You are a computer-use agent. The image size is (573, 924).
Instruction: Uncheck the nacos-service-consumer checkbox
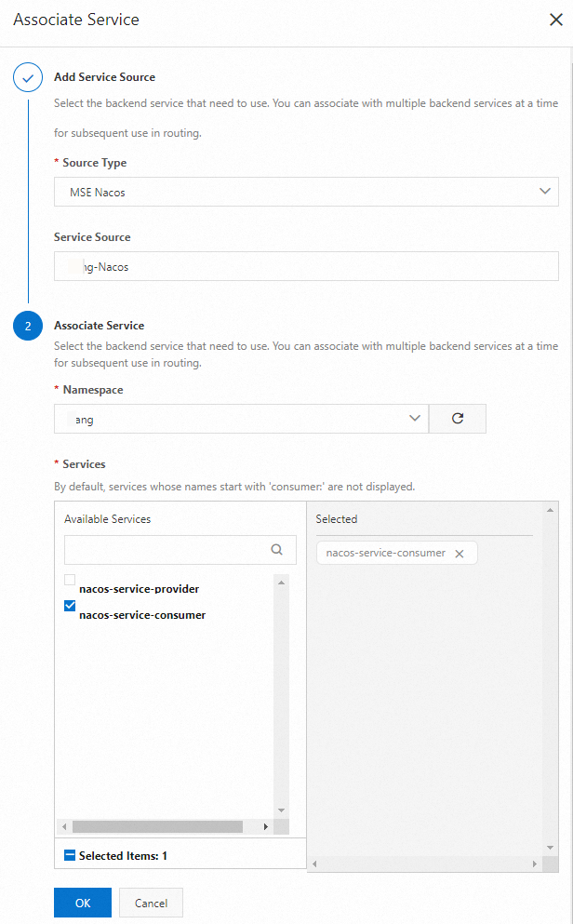point(70,606)
